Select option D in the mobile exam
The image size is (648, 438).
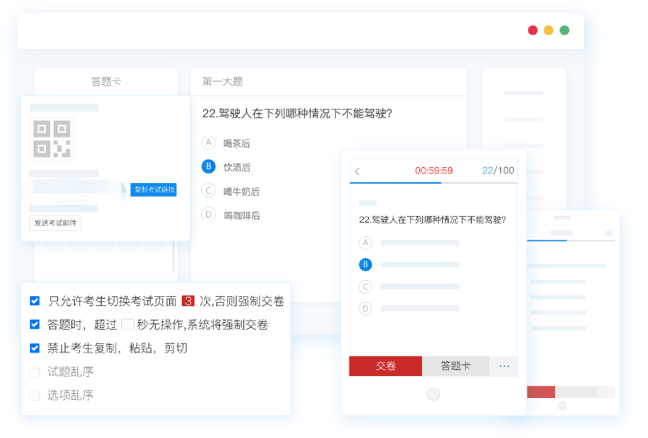pos(365,308)
